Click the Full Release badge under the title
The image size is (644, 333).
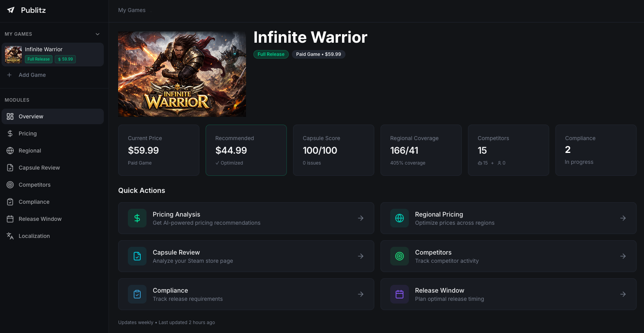coord(271,54)
